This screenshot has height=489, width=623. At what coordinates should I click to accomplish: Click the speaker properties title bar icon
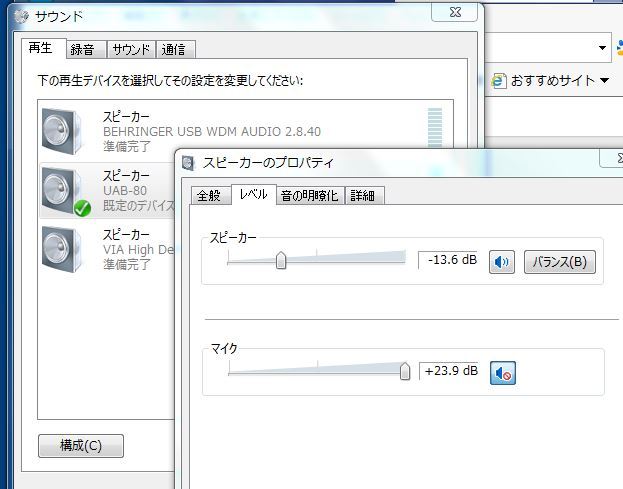click(189, 162)
